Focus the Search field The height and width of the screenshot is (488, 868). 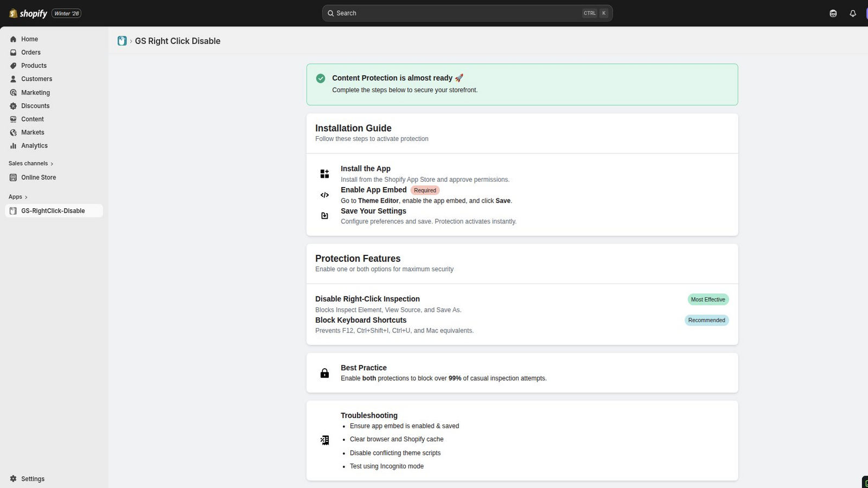pyautogui.click(x=467, y=14)
